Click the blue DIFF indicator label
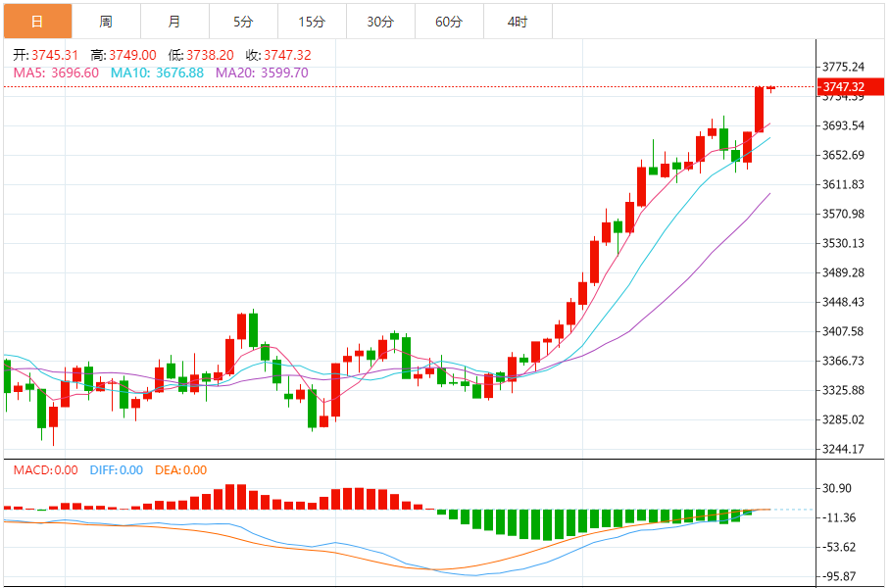The height and width of the screenshot is (588, 890). pyautogui.click(x=116, y=470)
